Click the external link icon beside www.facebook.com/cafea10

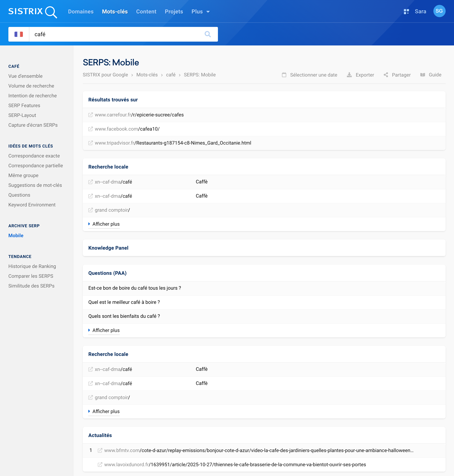pos(90,129)
